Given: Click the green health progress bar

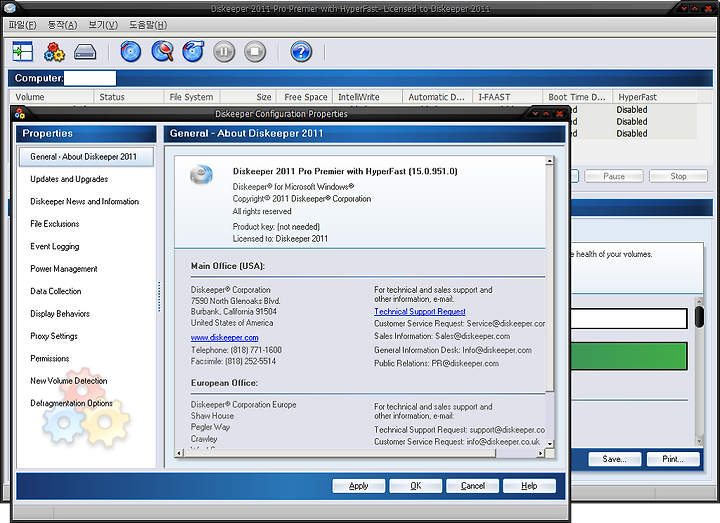Looking at the screenshot, I should point(629,356).
